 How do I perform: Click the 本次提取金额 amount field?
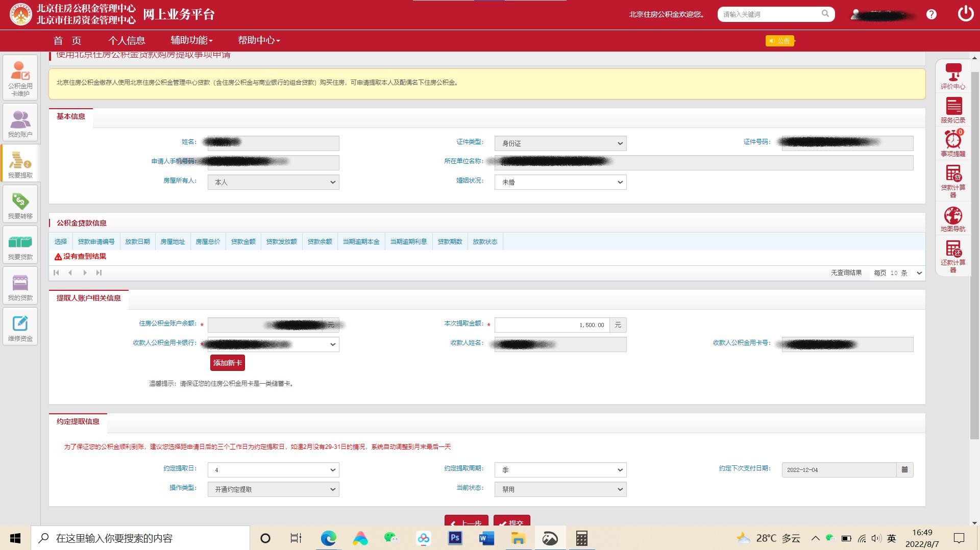click(x=551, y=325)
